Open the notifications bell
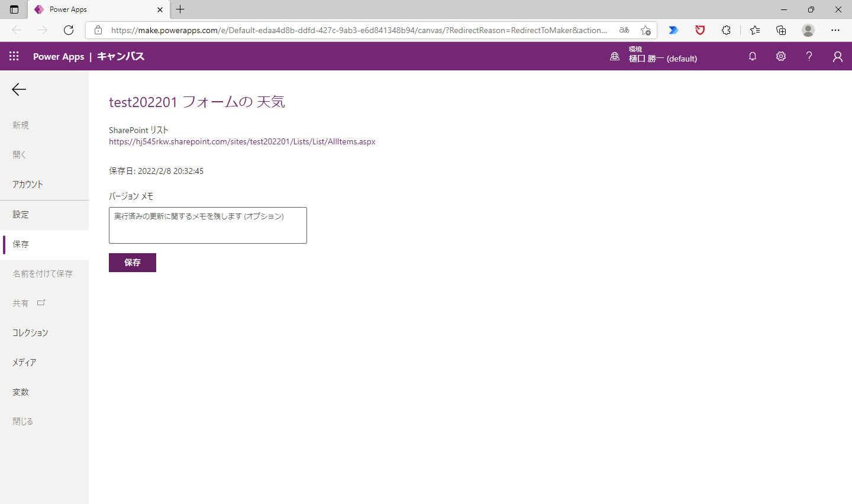This screenshot has height=504, width=852. click(753, 56)
